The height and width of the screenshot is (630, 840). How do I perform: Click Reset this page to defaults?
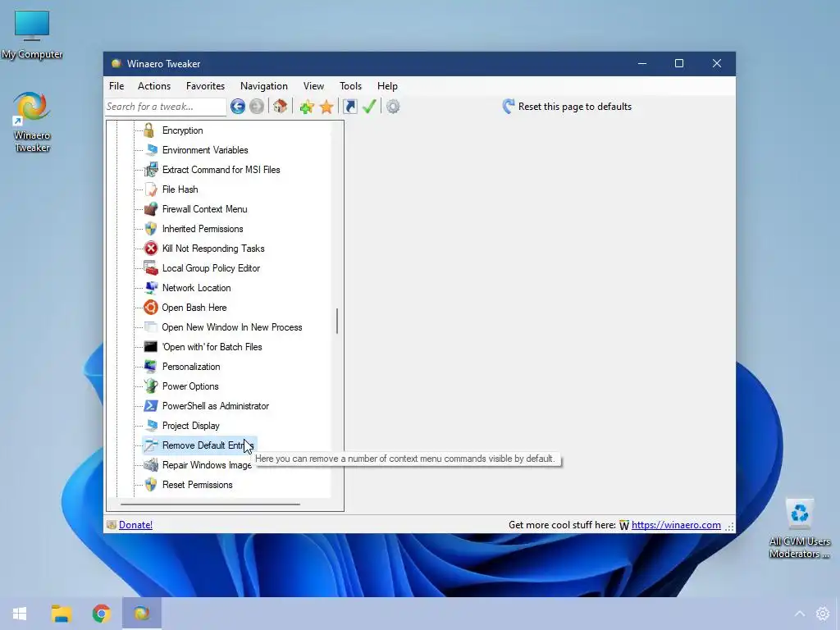click(x=568, y=106)
